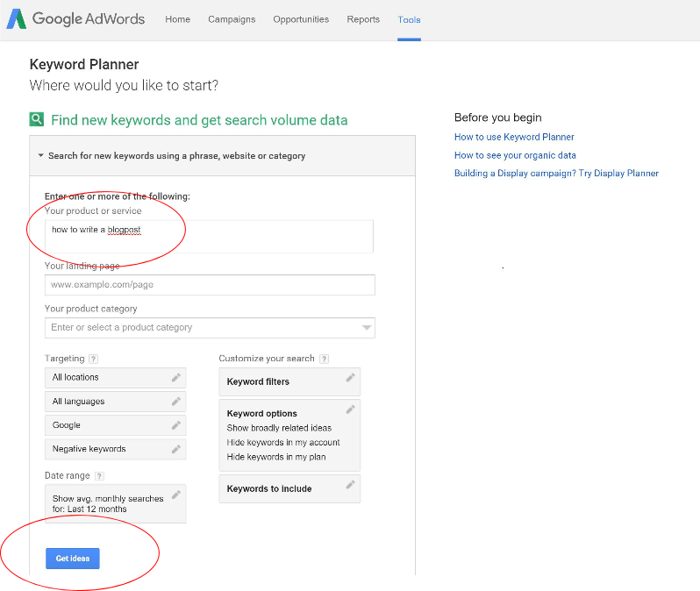
Task: Select the Keywords to include panel
Action: (289, 488)
